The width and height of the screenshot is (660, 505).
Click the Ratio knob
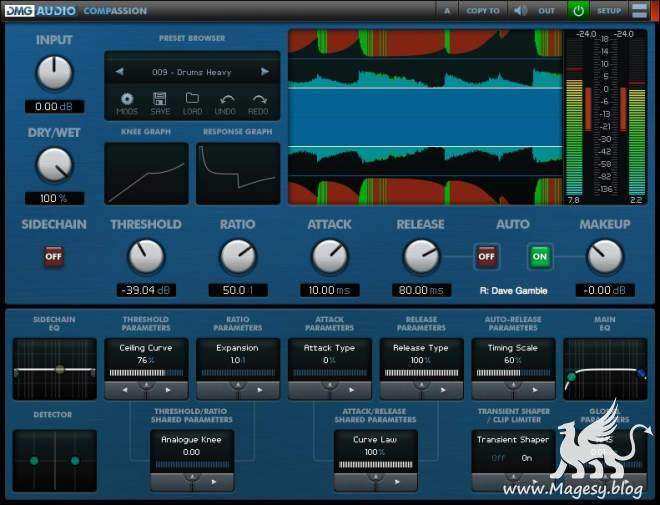[238, 256]
